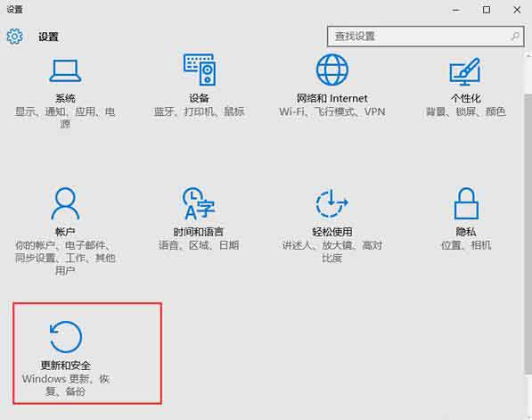
Task: Click the 位置、相机 description
Action: tap(466, 245)
